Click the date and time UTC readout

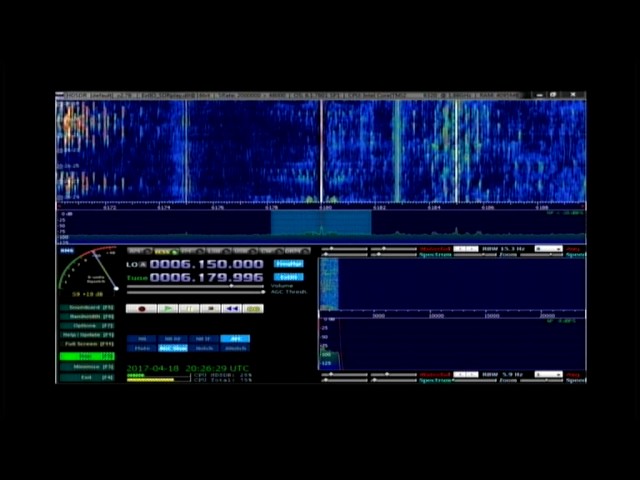188,368
